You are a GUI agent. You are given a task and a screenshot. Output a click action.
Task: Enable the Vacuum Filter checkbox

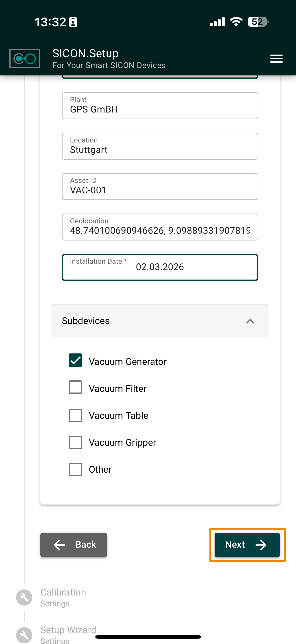75,387
